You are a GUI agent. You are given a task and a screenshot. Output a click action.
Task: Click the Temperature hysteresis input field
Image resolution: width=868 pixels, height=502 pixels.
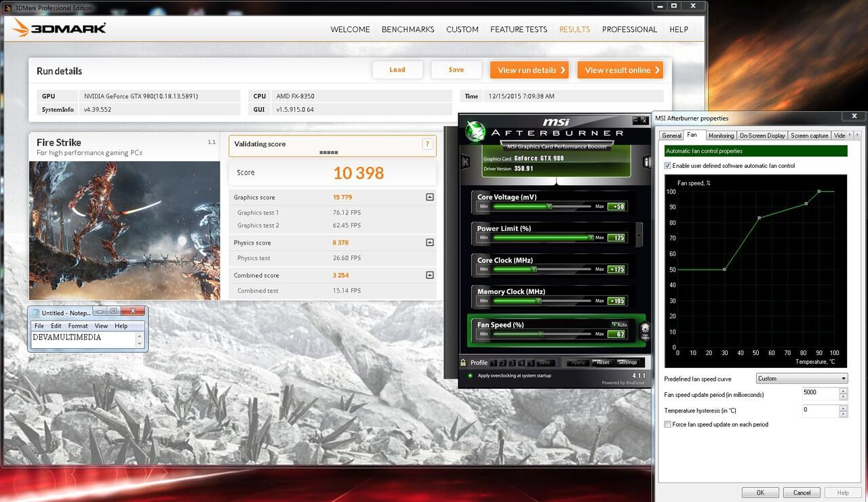[821, 411]
